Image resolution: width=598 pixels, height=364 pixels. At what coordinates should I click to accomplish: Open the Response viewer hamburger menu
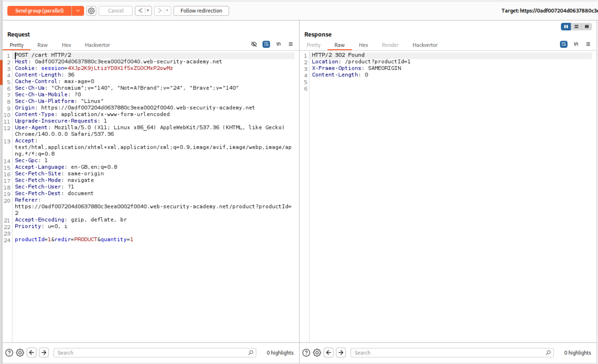point(588,44)
